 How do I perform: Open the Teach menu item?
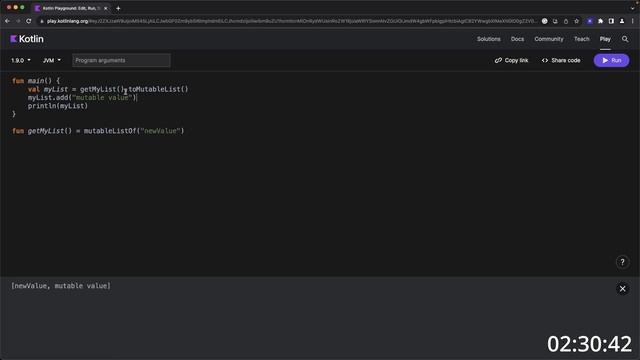point(582,39)
